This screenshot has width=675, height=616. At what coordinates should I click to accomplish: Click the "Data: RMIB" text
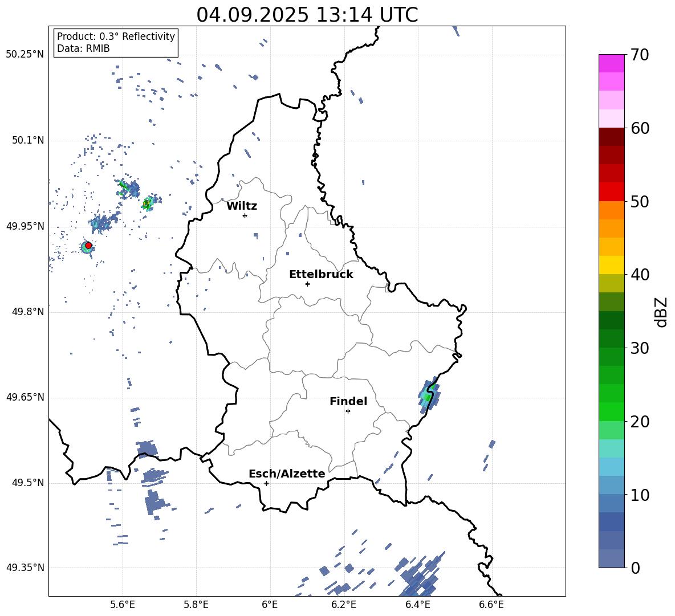point(83,48)
